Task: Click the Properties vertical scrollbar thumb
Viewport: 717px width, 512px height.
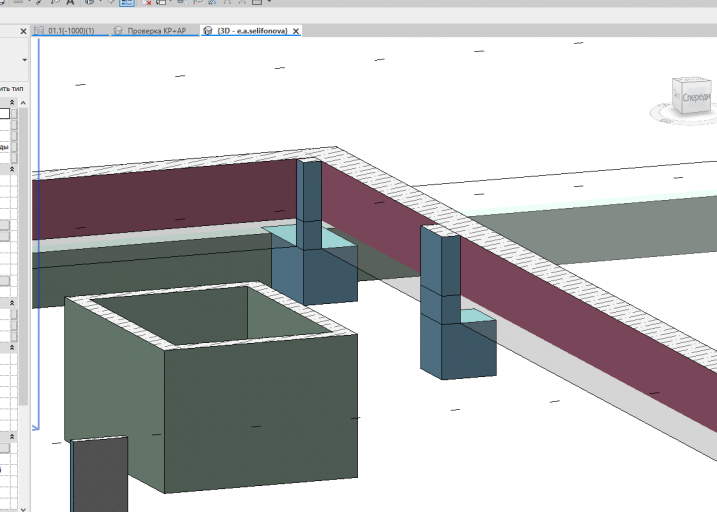Action: [23, 256]
